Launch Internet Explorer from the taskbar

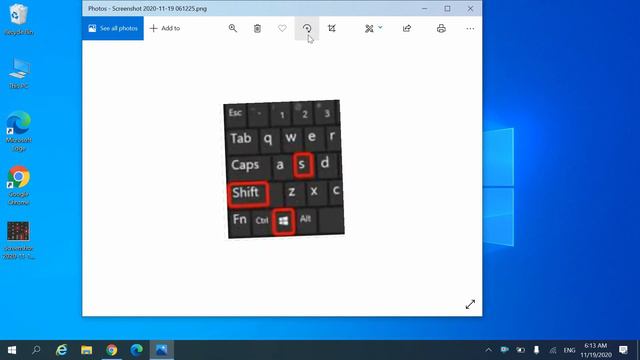click(x=62, y=350)
